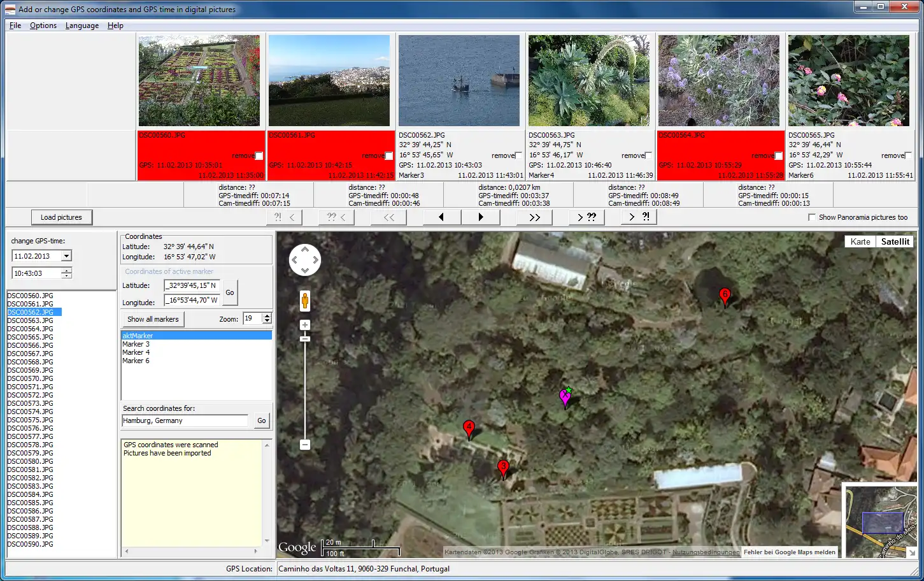Toggle remove checkbox for DSC00562.JPG
The width and height of the screenshot is (924, 581).
pos(519,155)
